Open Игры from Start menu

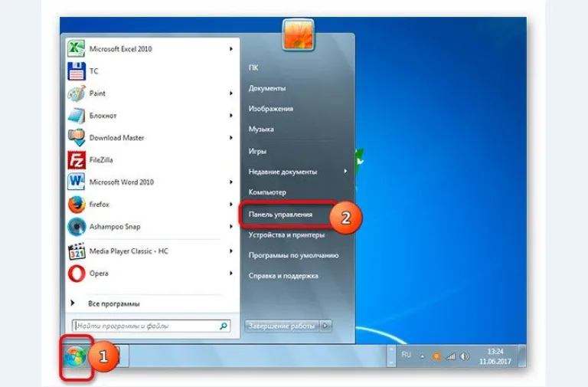[x=257, y=151]
